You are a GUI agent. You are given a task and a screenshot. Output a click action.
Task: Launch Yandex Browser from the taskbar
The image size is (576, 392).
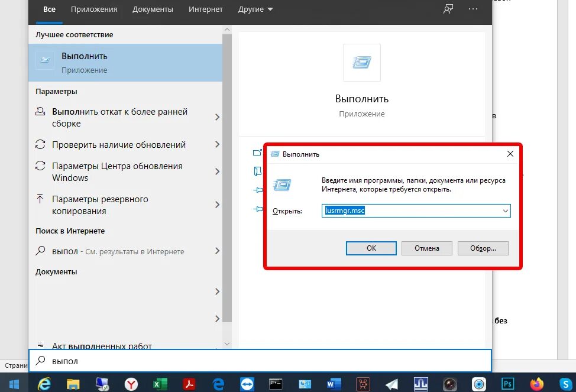click(131, 383)
